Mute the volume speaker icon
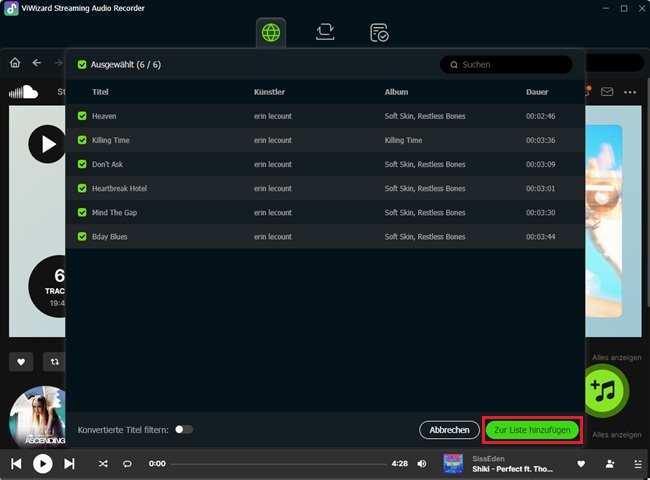 click(422, 464)
